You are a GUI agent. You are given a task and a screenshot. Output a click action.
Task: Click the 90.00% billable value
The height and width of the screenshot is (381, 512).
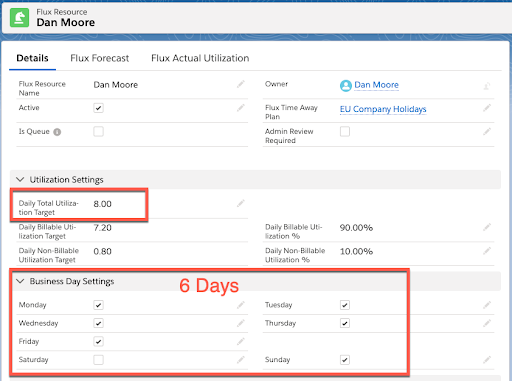click(356, 228)
